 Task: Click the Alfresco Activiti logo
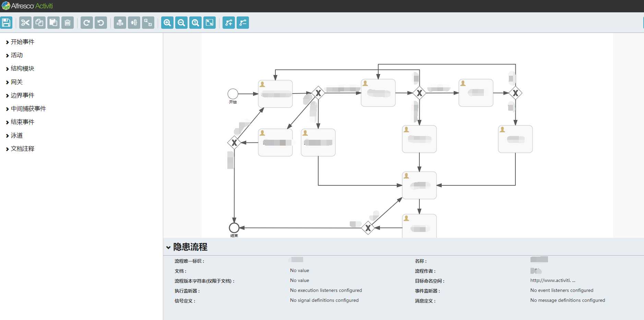point(27,6)
